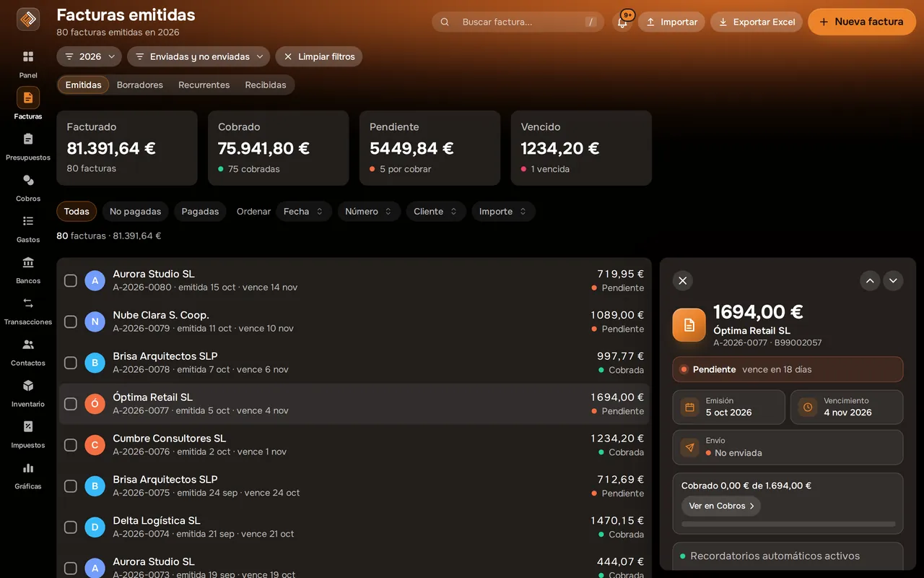The image size is (924, 578).
Task: Close the invoice detail panel
Action: click(x=683, y=280)
